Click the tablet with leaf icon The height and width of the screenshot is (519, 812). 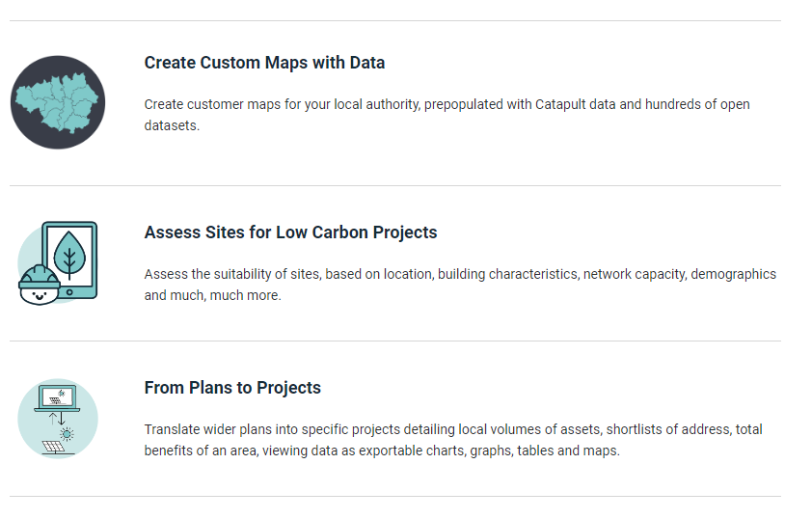[69, 259]
